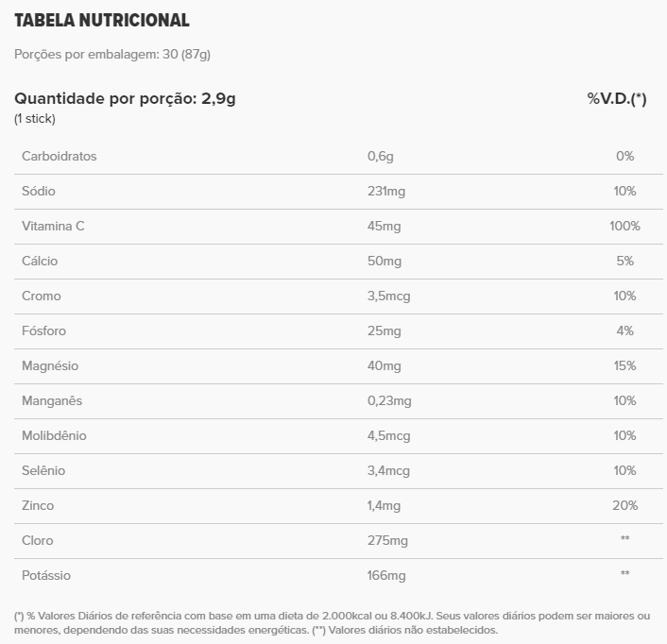Click Magnésio 15% daily value

click(x=624, y=365)
